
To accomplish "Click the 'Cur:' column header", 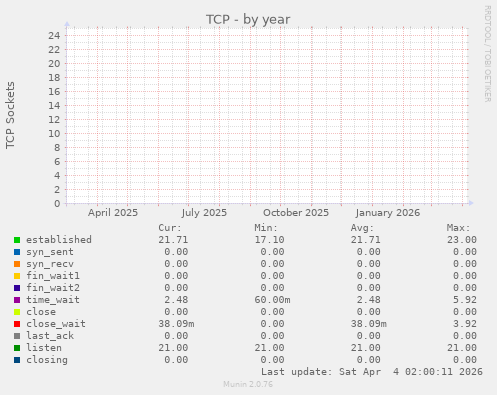I will (x=170, y=228).
